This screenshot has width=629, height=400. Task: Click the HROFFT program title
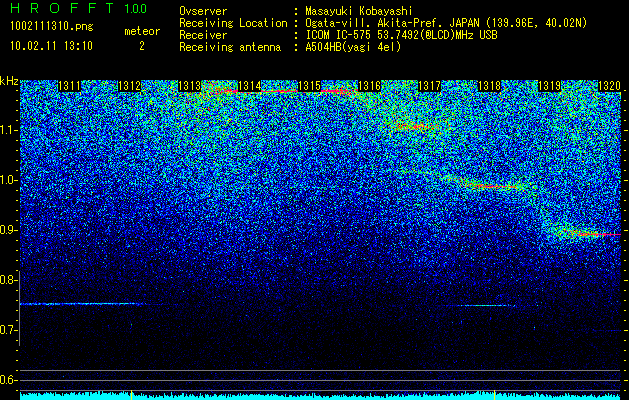pyautogui.click(x=62, y=8)
